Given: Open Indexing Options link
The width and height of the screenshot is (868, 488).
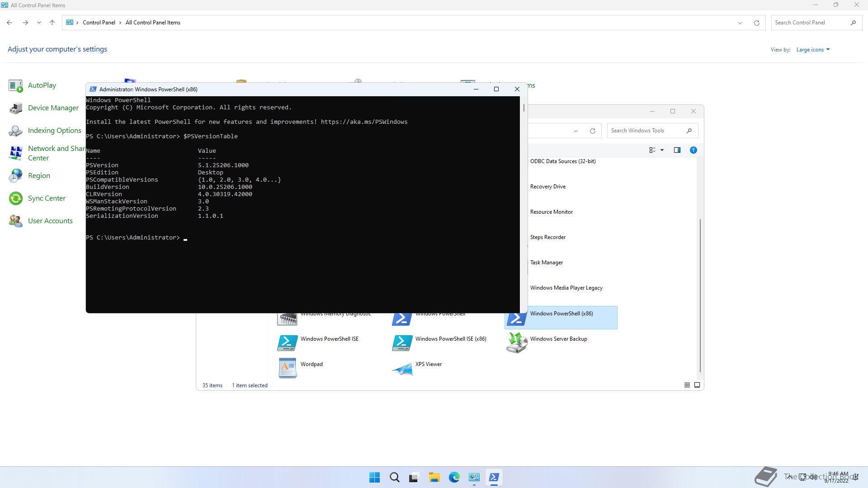Looking at the screenshot, I should (55, 131).
